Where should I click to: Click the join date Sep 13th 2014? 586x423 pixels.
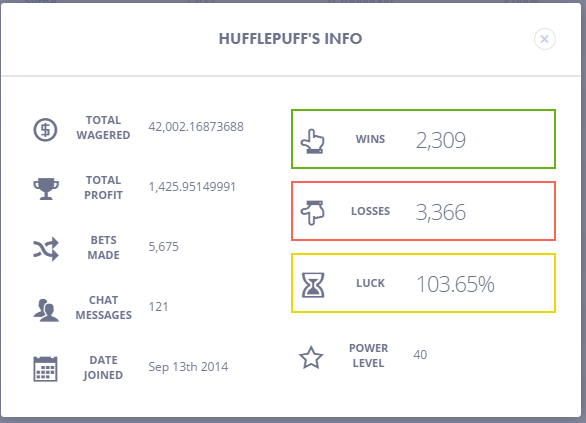pyautogui.click(x=188, y=367)
